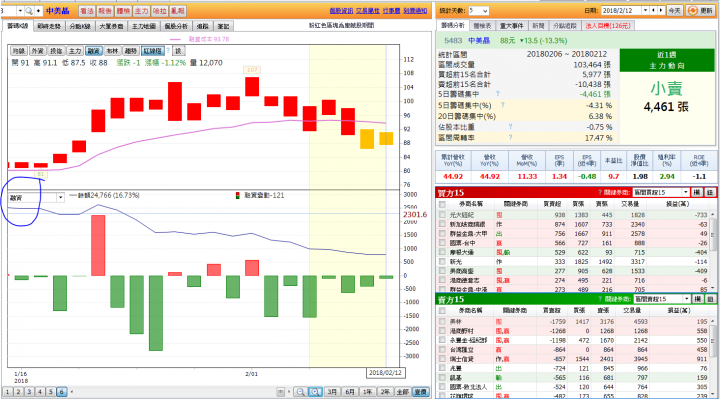The height and width of the screenshot is (399, 720).
Task: Switch to the 重大事件 tab
Action: click(x=512, y=26)
